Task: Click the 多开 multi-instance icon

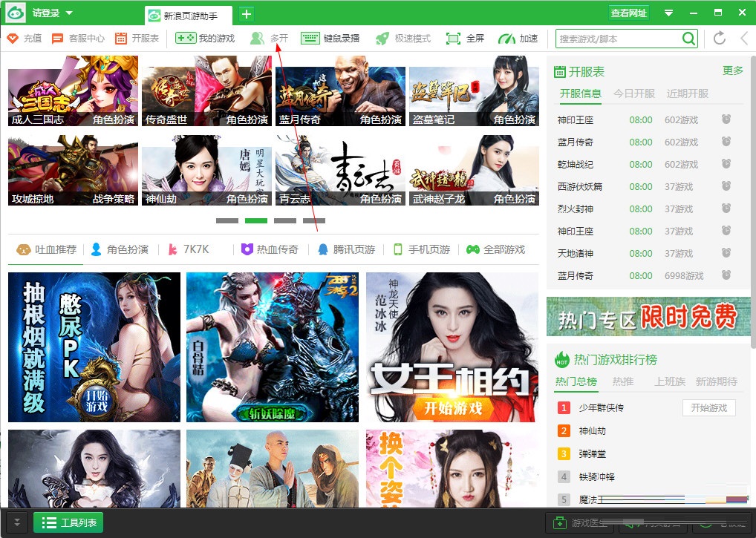Action: pyautogui.click(x=270, y=38)
